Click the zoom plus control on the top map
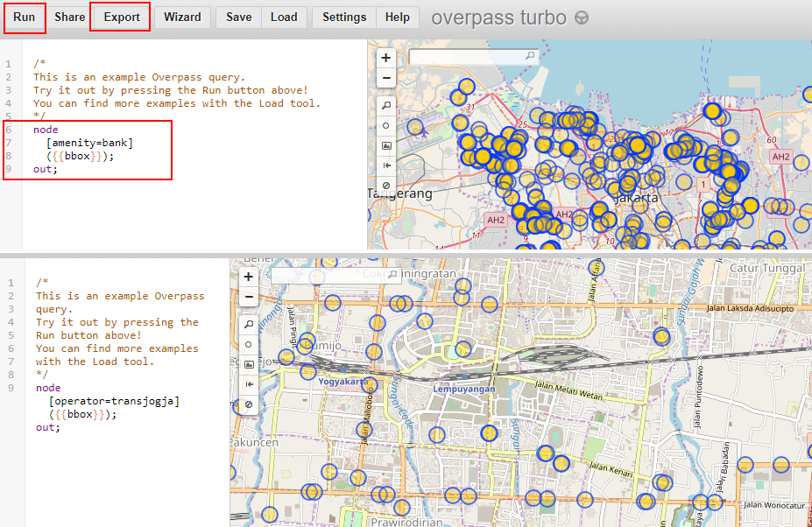 (385, 57)
